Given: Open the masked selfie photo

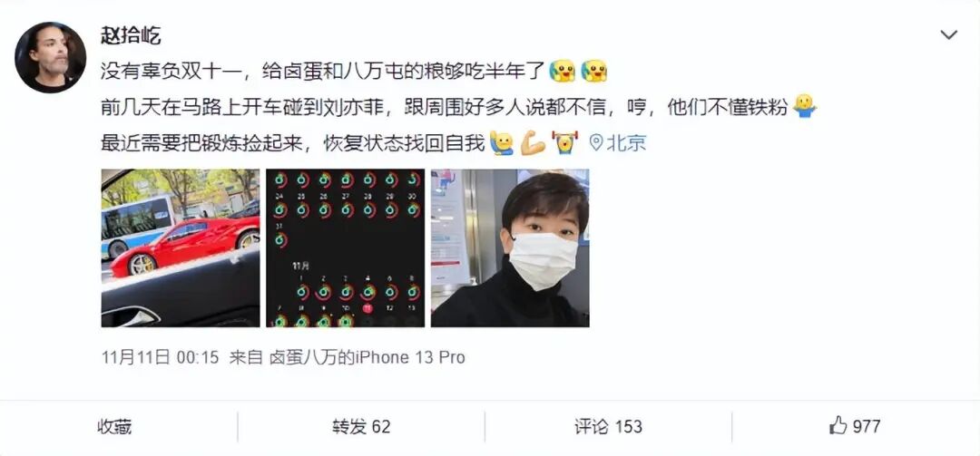Looking at the screenshot, I should point(510,248).
